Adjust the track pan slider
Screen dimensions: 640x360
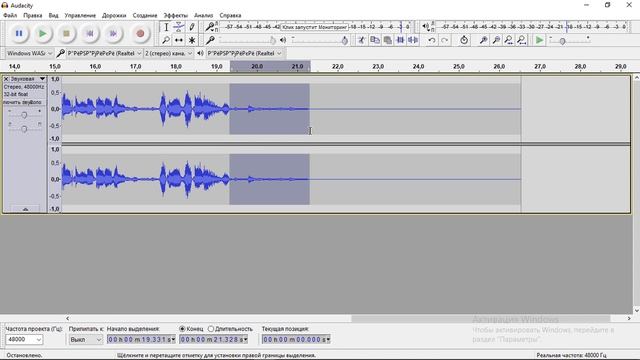coord(24,129)
